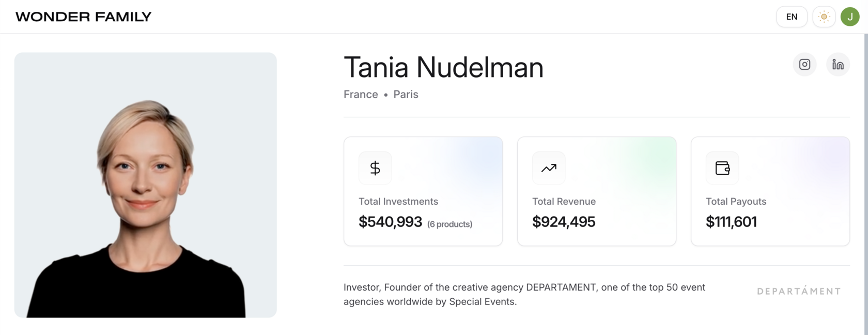Select the Total Payouts card
This screenshot has height=335, width=868.
coord(770,191)
